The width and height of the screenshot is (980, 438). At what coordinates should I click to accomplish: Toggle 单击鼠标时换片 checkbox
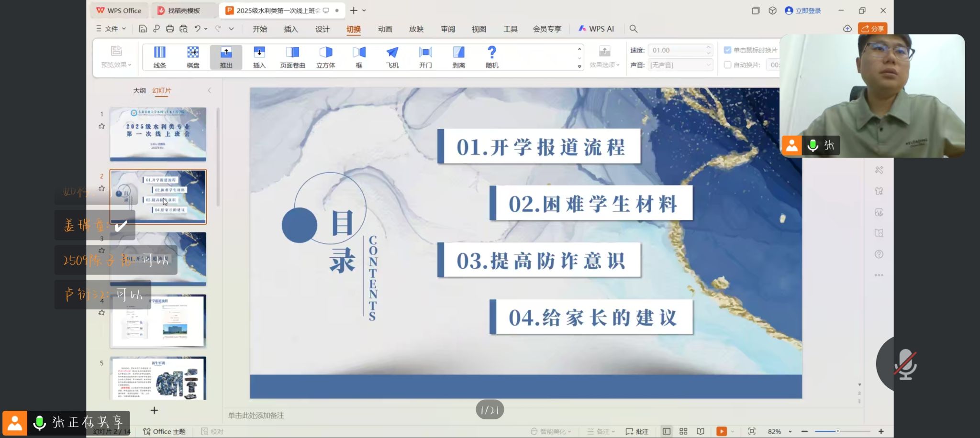click(727, 50)
